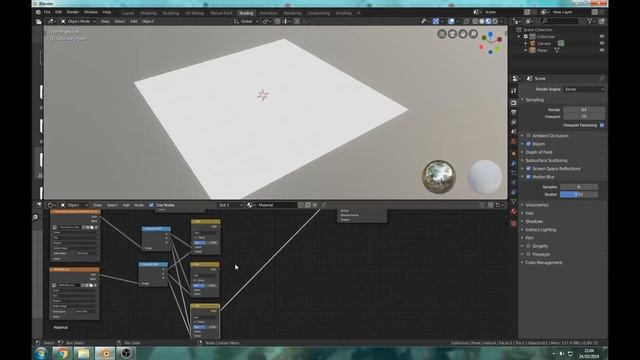The height and width of the screenshot is (360, 640).
Task: Hide the Camera in outliner
Action: 602,43
